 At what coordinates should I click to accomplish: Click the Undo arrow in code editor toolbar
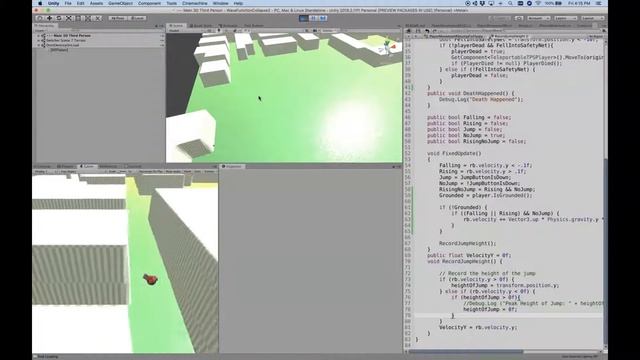click(427, 31)
